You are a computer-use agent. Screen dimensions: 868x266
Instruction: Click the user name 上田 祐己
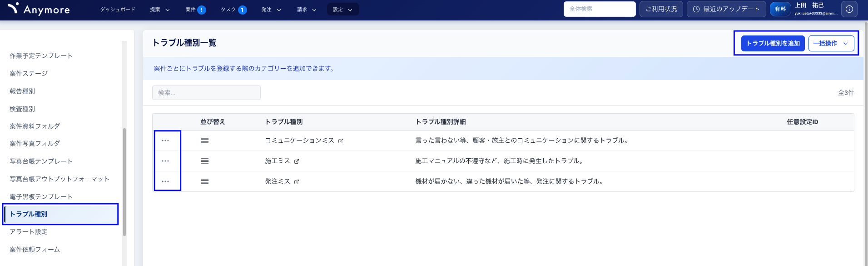[809, 5]
